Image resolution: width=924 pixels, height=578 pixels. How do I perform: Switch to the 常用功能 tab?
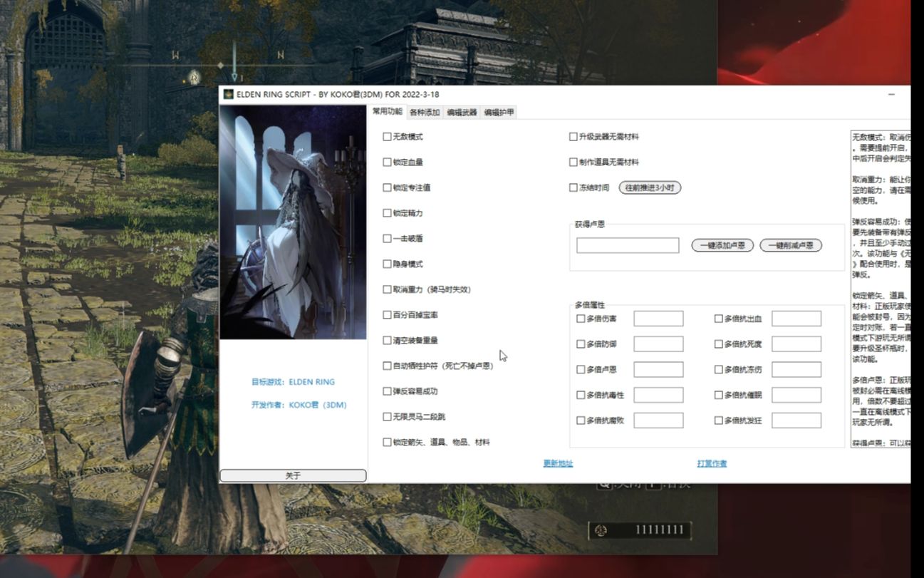pyautogui.click(x=388, y=112)
